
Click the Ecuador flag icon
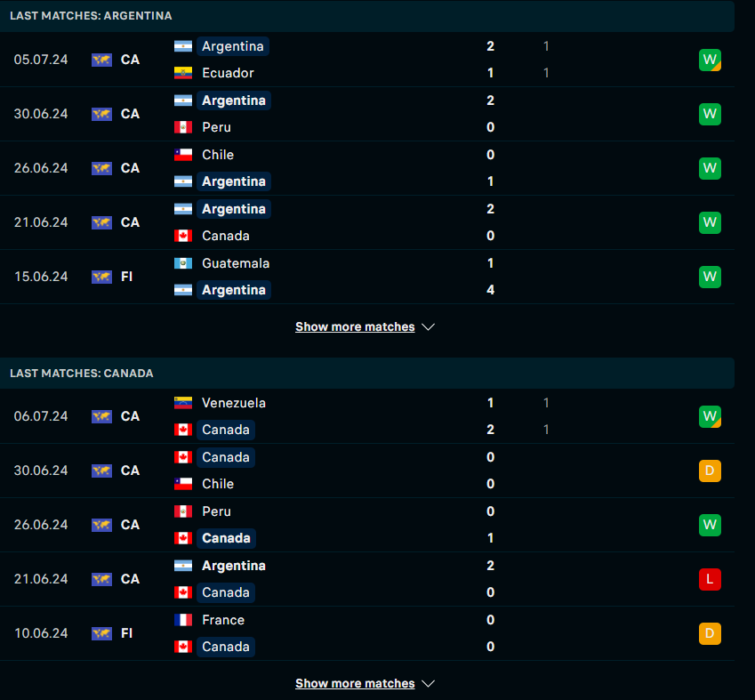(x=183, y=73)
